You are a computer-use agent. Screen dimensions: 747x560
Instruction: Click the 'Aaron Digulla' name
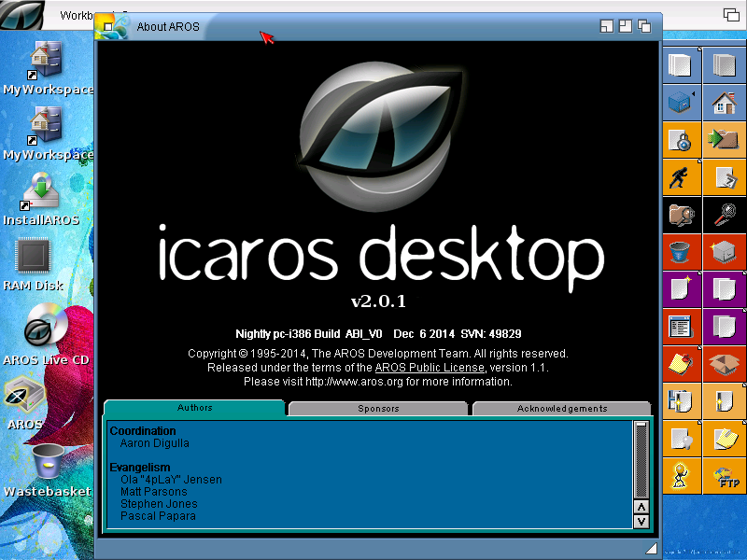coord(154,443)
